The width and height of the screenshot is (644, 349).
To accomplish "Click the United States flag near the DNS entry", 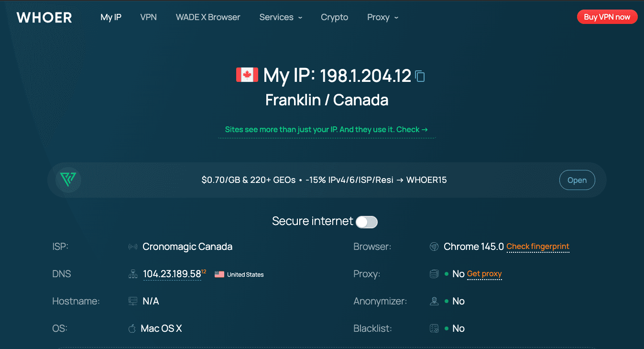I will [x=219, y=274].
